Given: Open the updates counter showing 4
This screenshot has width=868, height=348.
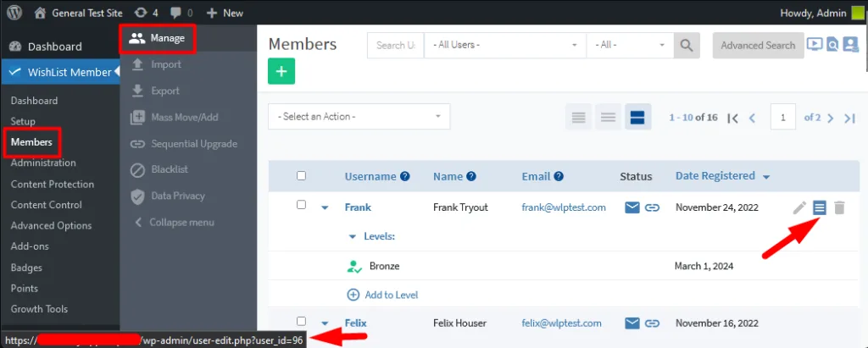Looking at the screenshot, I should point(146,13).
